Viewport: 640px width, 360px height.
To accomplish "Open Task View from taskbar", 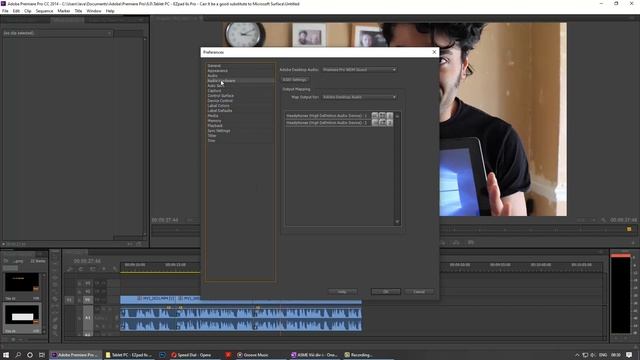I will 42,355.
